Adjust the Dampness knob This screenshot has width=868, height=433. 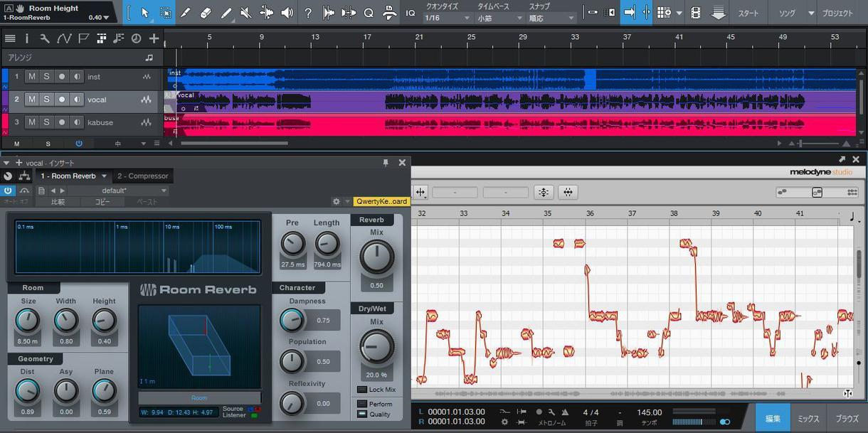tap(292, 321)
